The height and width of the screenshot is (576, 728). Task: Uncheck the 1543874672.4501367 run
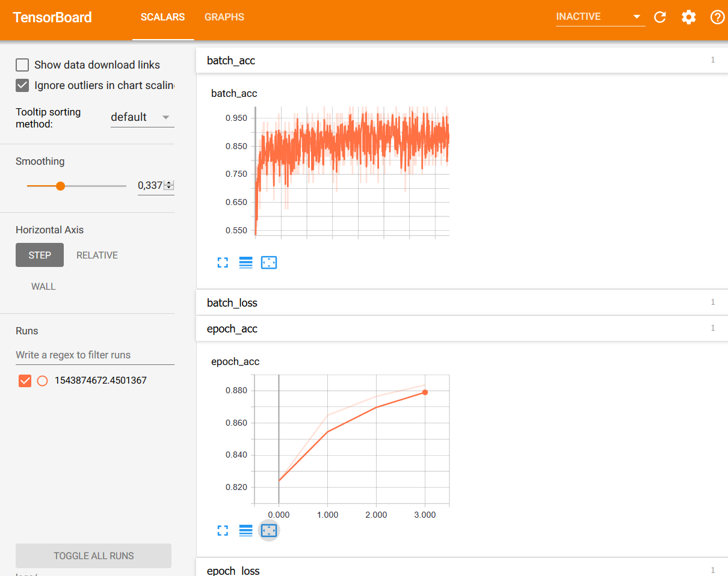click(25, 381)
